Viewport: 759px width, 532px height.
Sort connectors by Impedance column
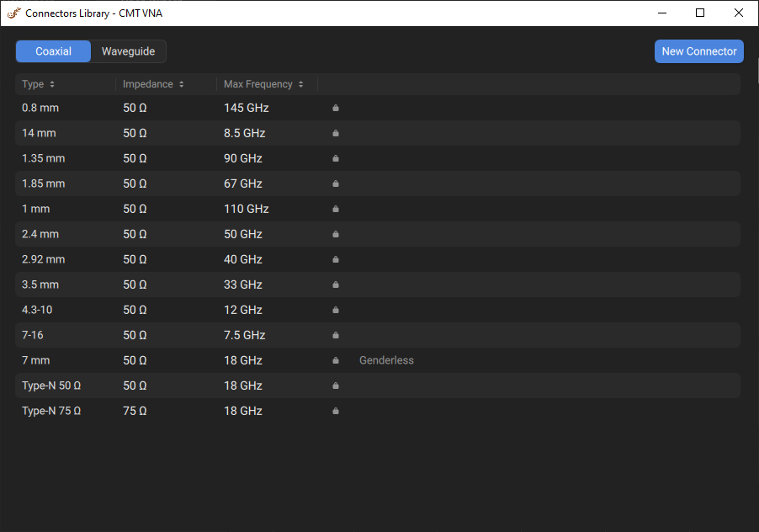point(153,84)
